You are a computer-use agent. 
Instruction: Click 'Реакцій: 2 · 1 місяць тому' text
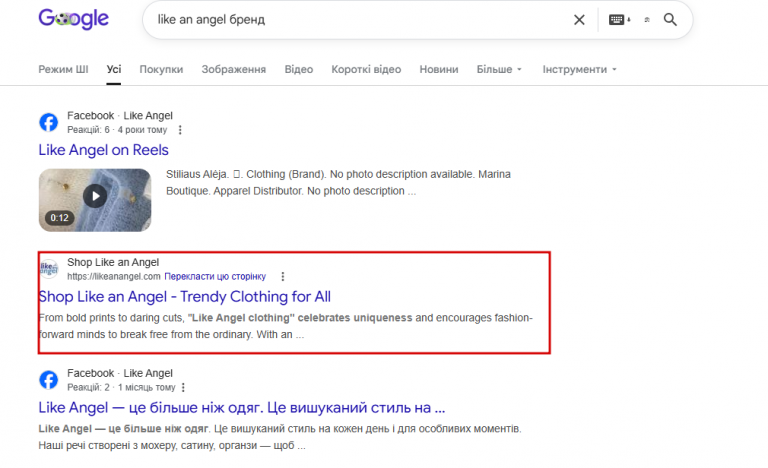pyautogui.click(x=121, y=387)
